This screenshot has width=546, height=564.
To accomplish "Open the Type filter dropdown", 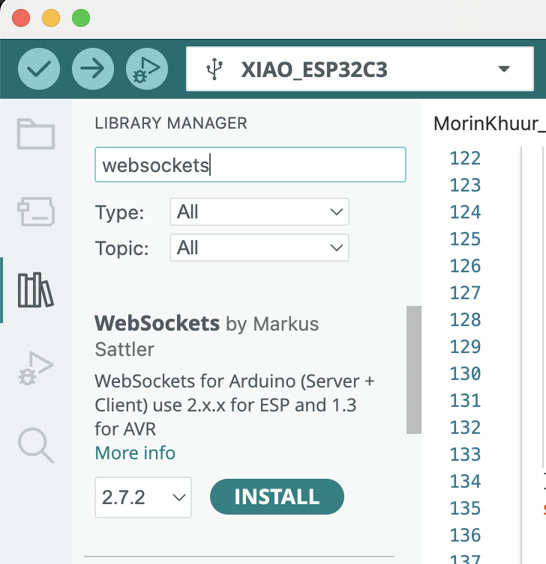I will (x=259, y=212).
